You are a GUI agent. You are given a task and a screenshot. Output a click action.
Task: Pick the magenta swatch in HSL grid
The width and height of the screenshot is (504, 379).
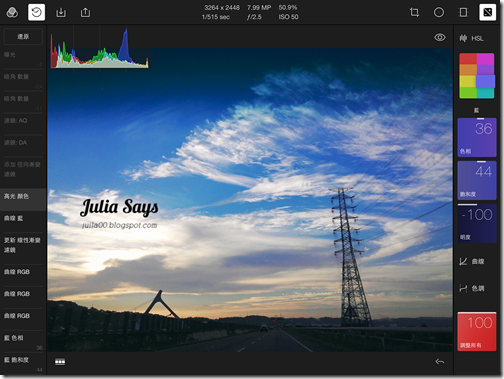click(x=485, y=59)
